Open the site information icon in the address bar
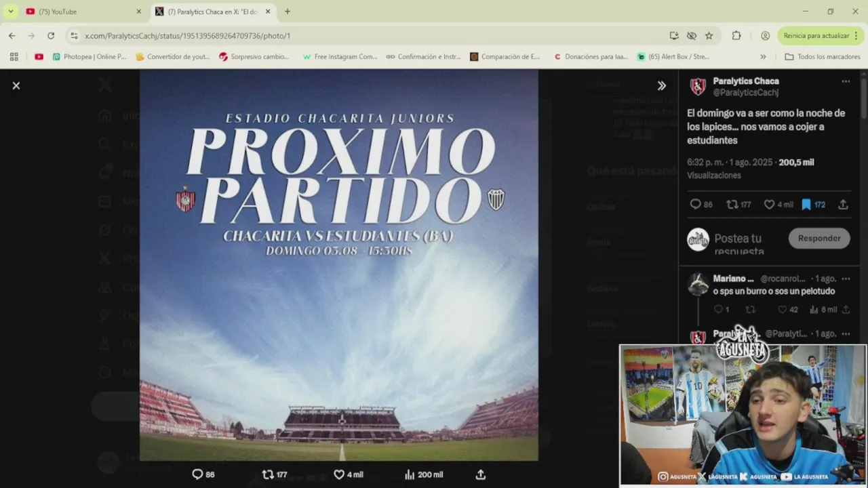868x488 pixels. (x=74, y=35)
